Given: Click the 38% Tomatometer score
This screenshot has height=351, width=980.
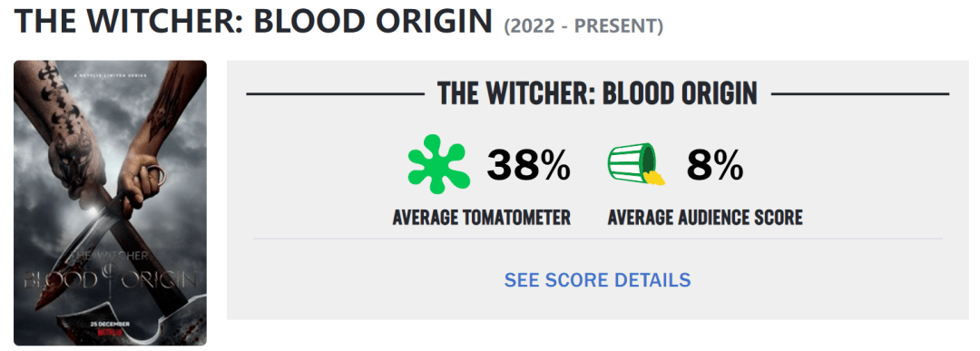Looking at the screenshot, I should coord(529,166).
